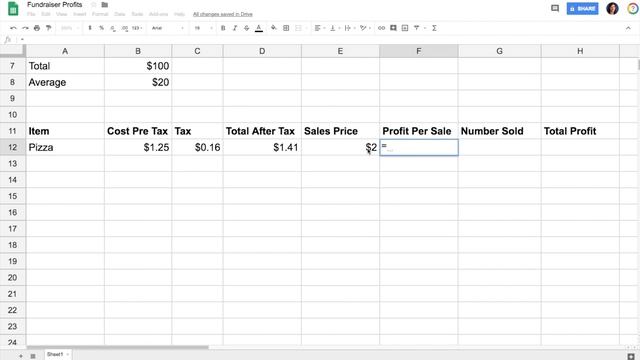This screenshot has width=640, height=360.
Task: Select the $0.16 tax cell
Action: tap(198, 147)
